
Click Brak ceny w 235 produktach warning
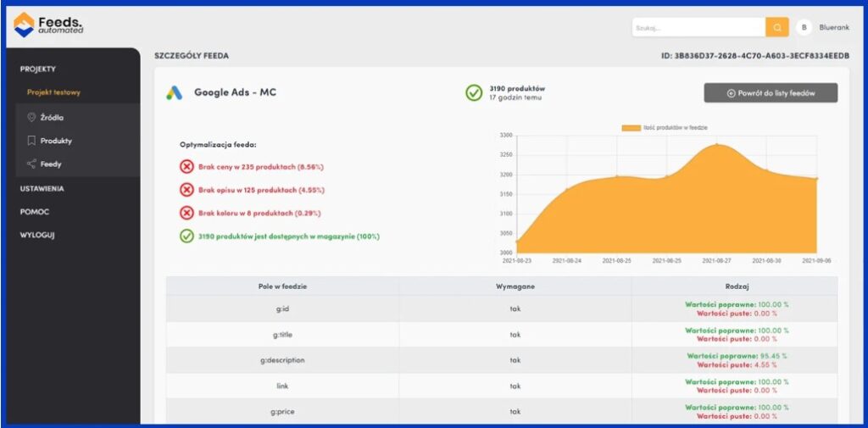coord(261,166)
